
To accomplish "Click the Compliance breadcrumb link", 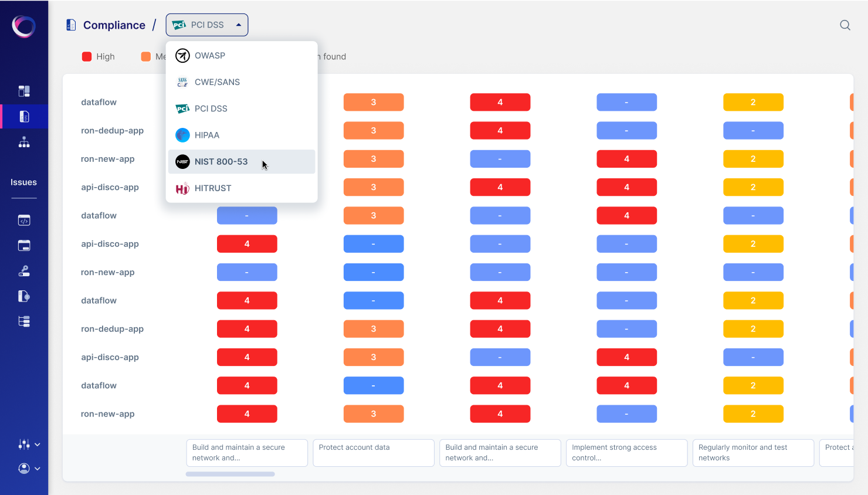I will coord(114,25).
